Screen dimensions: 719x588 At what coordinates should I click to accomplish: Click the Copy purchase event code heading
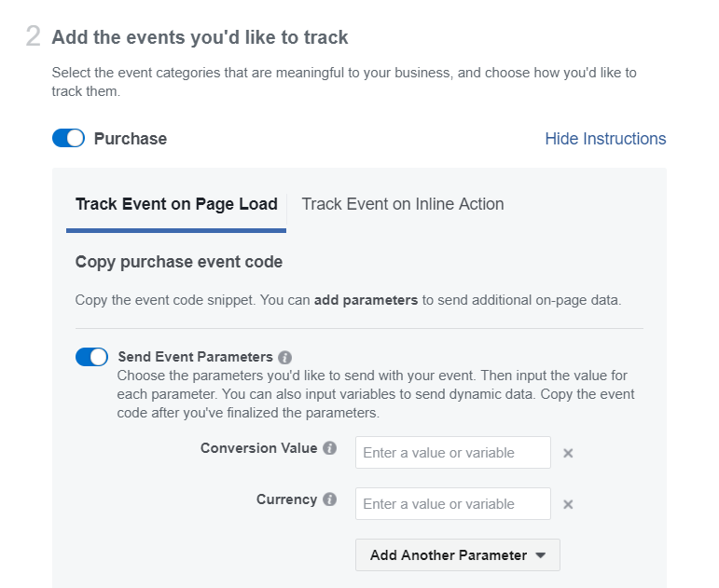click(x=179, y=262)
